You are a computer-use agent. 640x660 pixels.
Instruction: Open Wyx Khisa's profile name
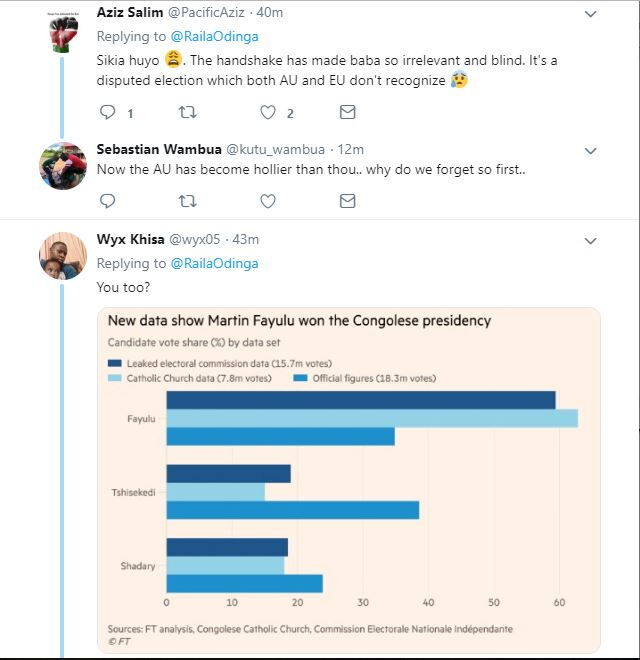131,239
